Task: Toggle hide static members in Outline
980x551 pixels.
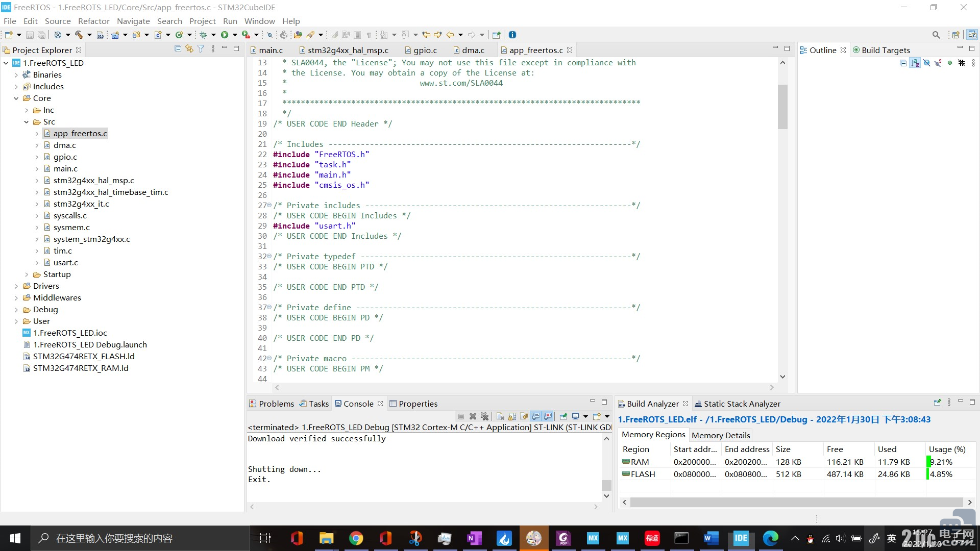Action: [x=938, y=63]
